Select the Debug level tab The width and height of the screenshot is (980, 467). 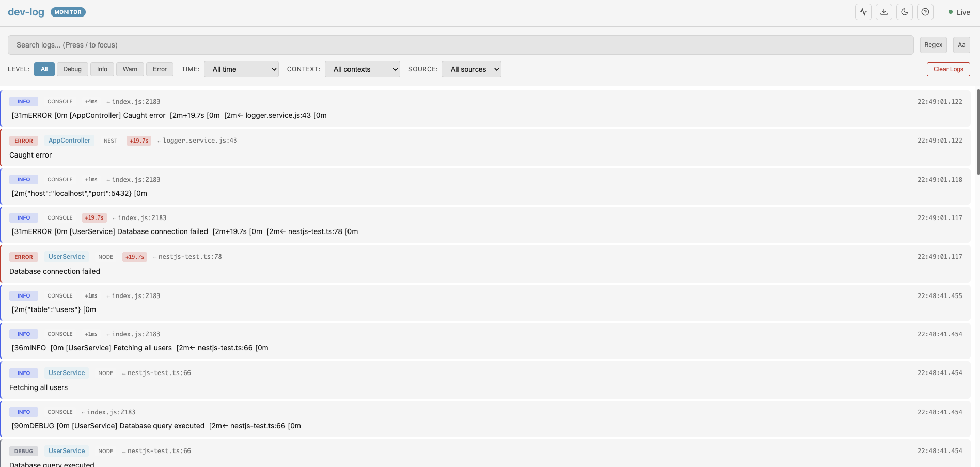point(72,69)
